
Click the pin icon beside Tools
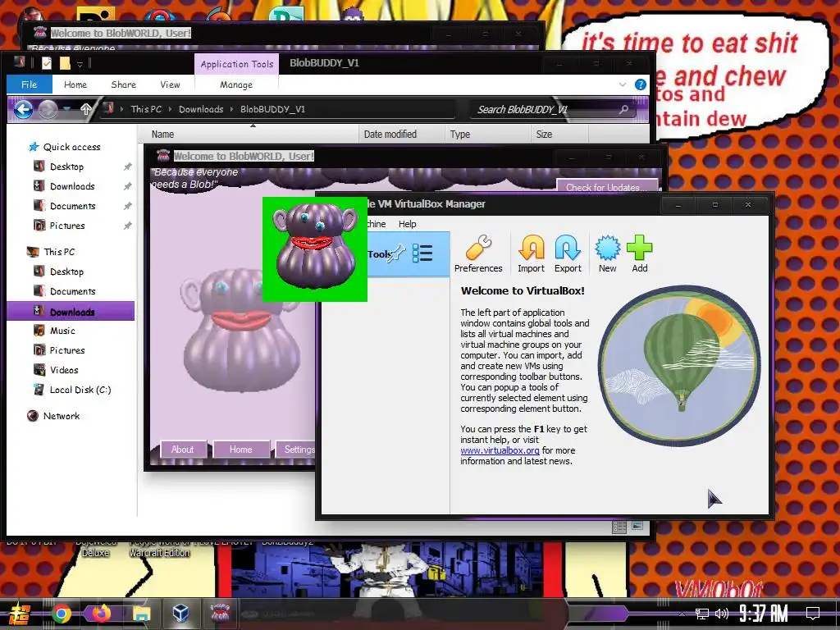tap(397, 253)
